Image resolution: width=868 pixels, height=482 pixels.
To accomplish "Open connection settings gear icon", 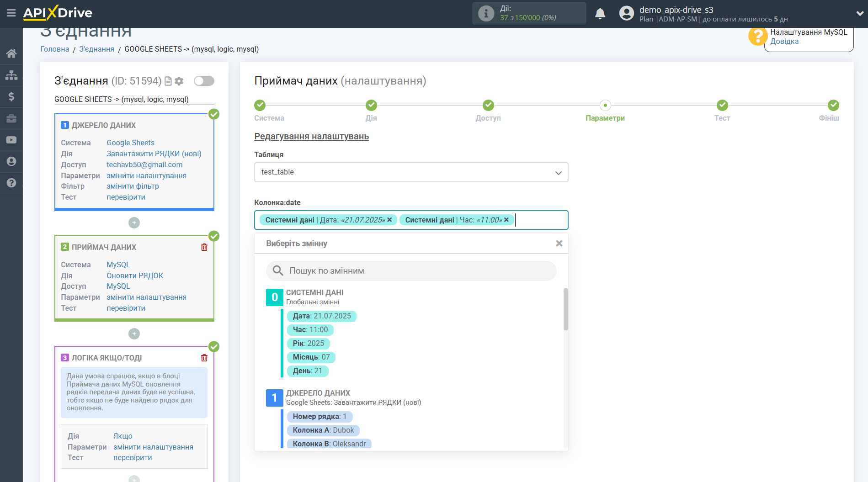I will [x=179, y=81].
